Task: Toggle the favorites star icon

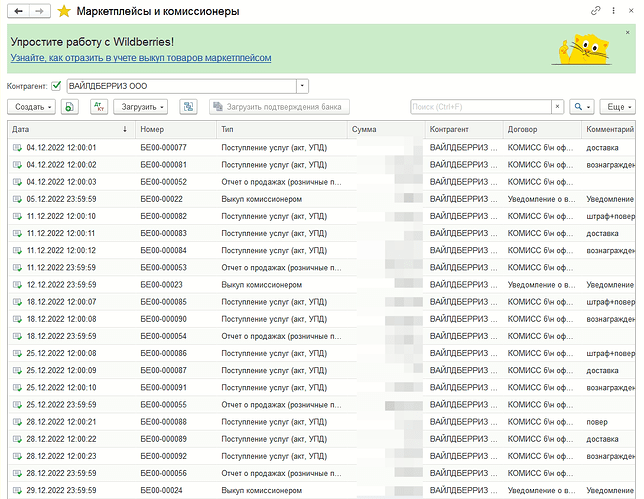Action: pyautogui.click(x=64, y=11)
